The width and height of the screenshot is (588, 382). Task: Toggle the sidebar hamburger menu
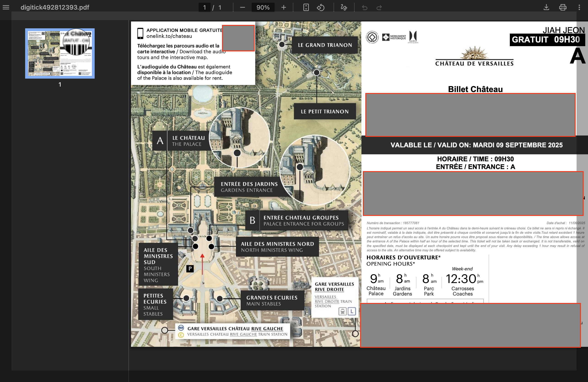click(x=6, y=7)
